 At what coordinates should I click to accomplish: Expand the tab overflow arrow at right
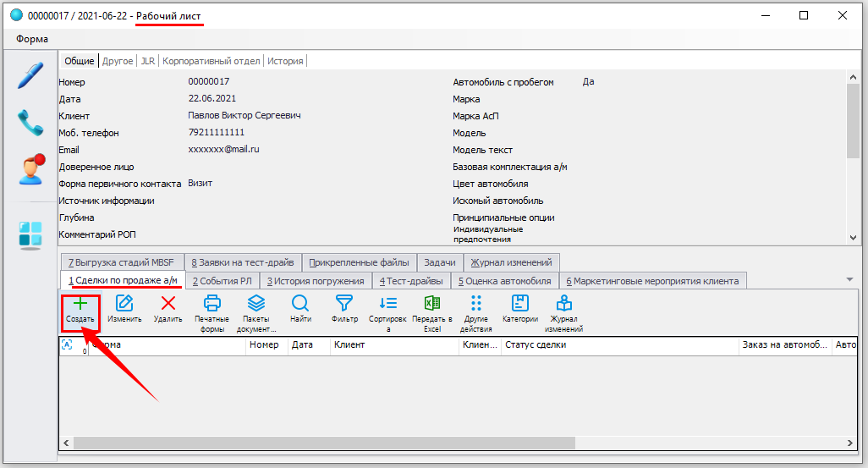[x=849, y=280]
